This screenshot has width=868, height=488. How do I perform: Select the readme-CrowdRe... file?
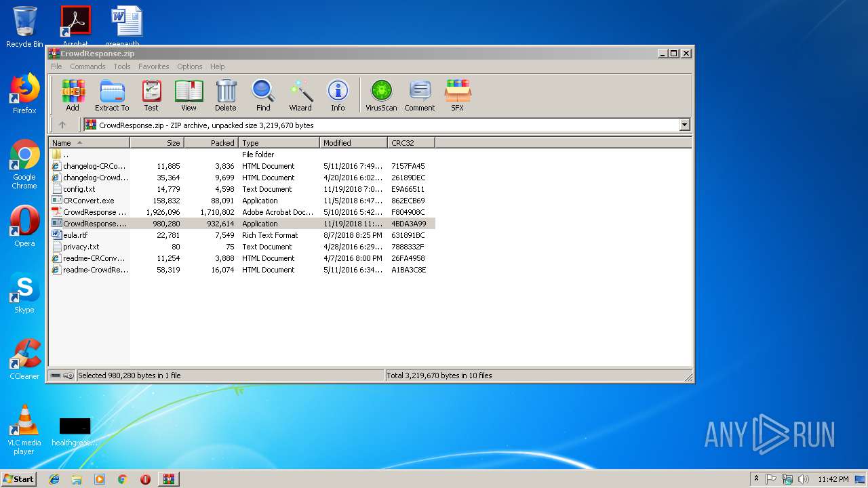(x=242, y=270)
